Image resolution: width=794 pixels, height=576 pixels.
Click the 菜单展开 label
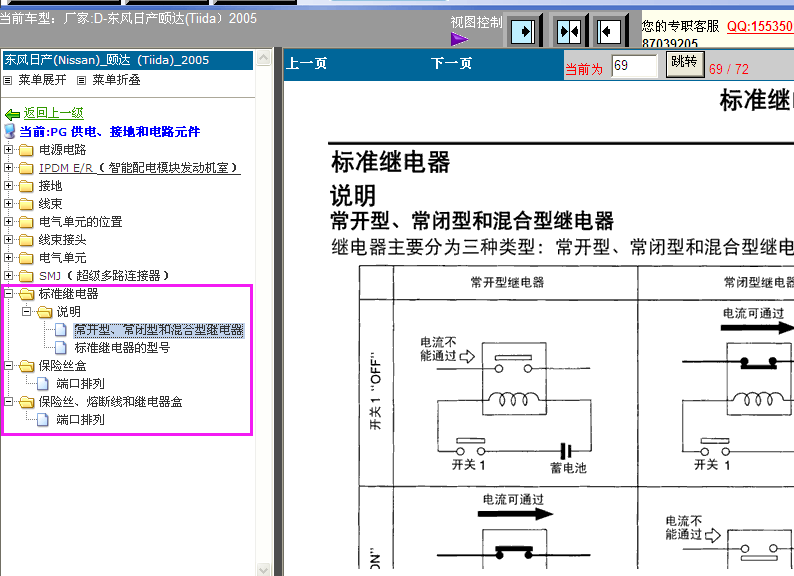click(43, 80)
